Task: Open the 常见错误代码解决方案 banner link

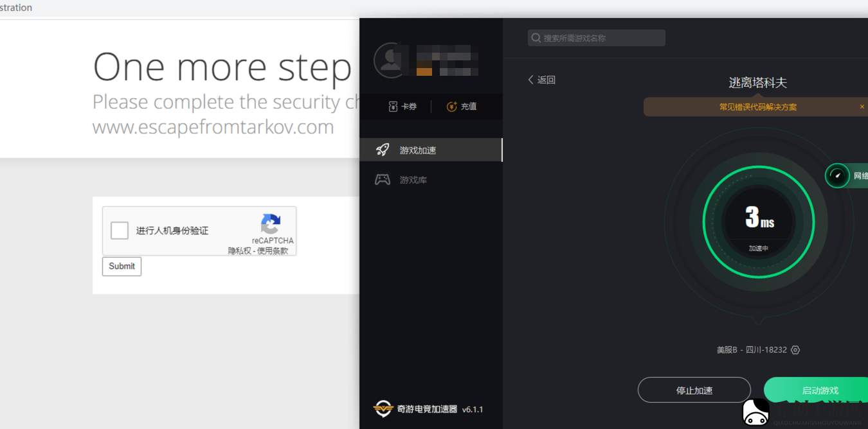Action: point(758,107)
